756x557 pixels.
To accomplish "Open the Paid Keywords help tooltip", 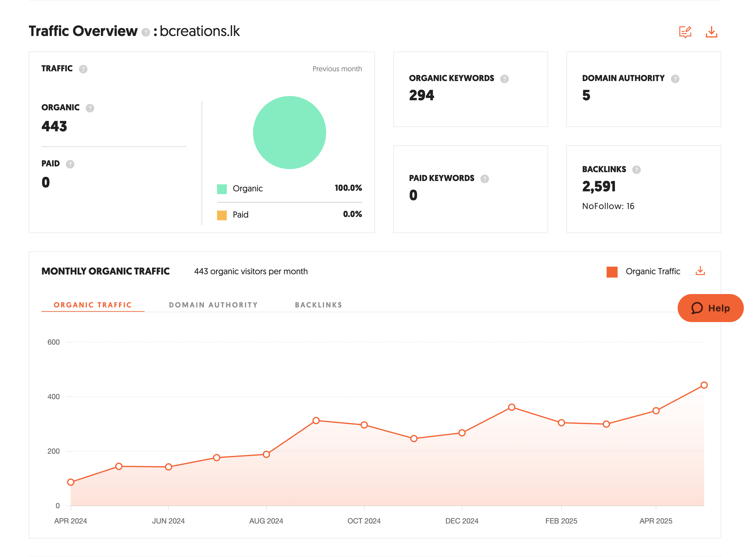I will (x=485, y=178).
